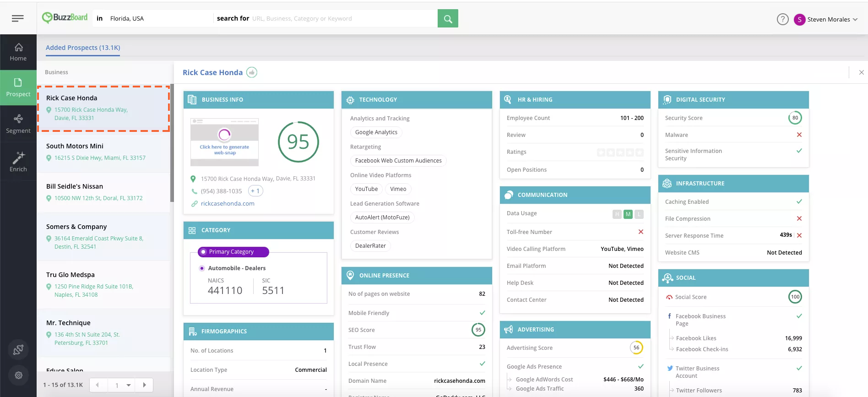Open the hamburger menu icon
This screenshot has width=868, height=397.
[18, 18]
